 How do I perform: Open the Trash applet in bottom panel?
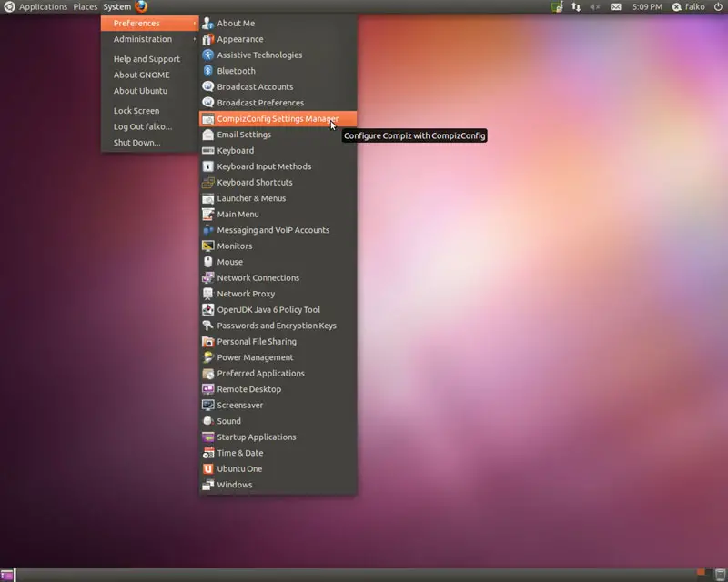pyautogui.click(x=721, y=575)
